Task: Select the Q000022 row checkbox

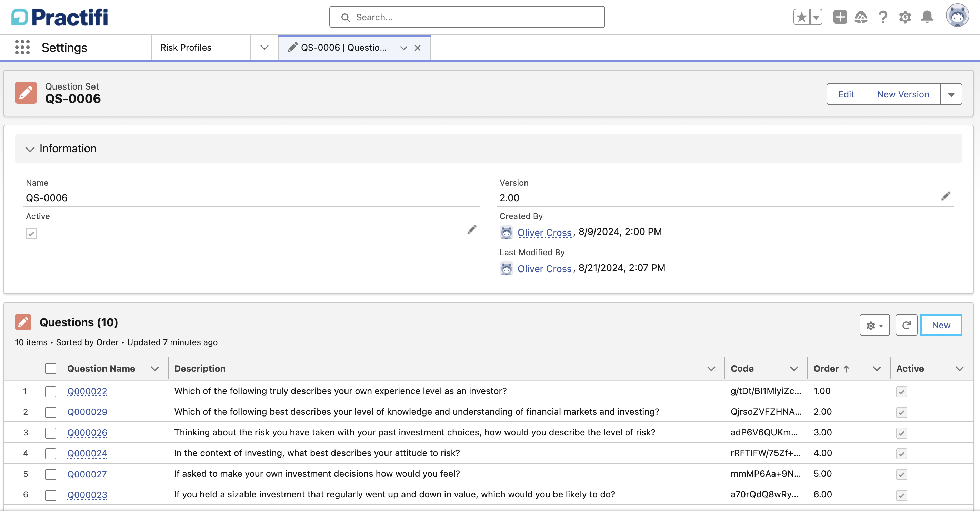Action: pyautogui.click(x=51, y=392)
